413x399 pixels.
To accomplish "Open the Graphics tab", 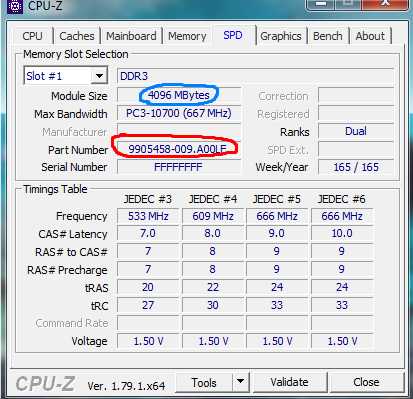I will click(281, 36).
